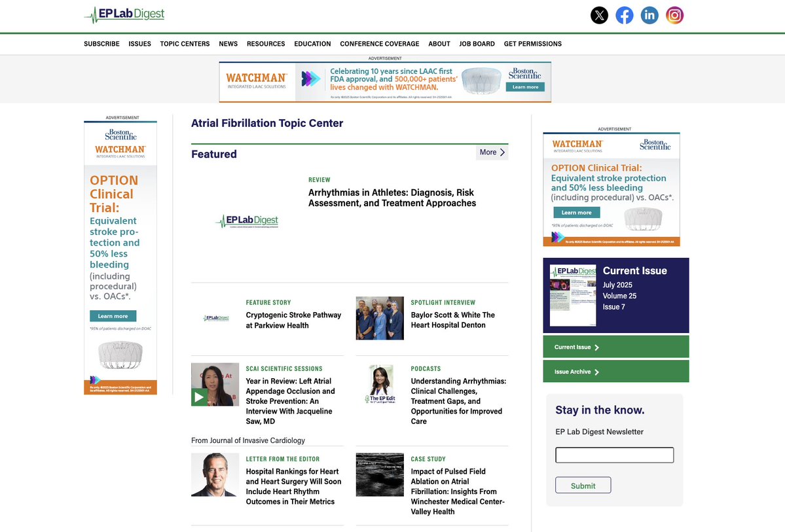The height and width of the screenshot is (532, 785).
Task: Open the ABOUT menu item
Action: [439, 44]
